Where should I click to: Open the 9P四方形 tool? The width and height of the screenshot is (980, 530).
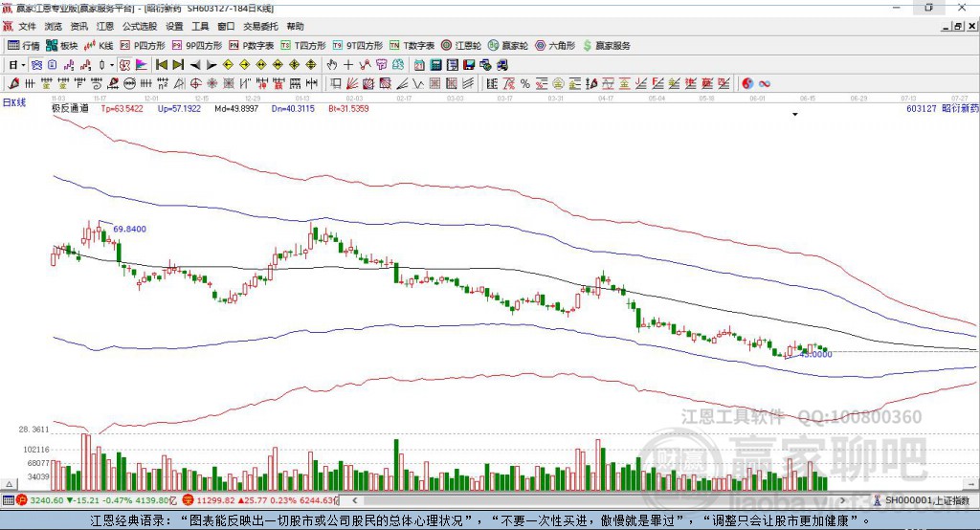pyautogui.click(x=197, y=46)
